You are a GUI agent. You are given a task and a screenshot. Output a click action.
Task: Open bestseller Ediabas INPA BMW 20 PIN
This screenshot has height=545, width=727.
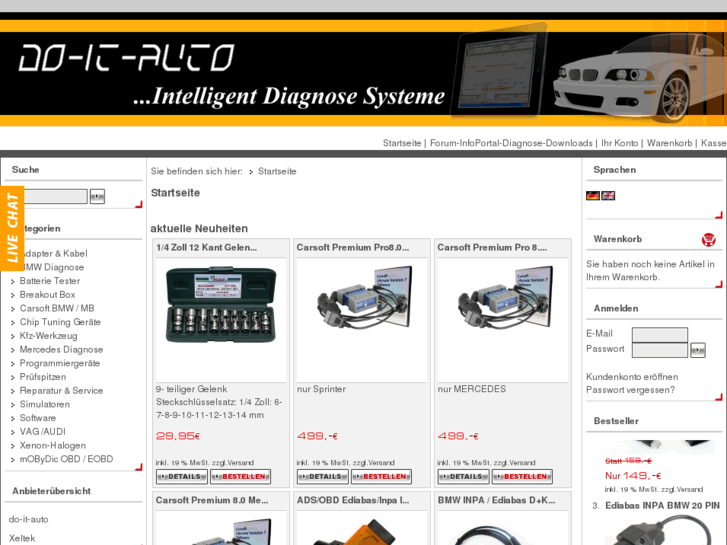[x=663, y=506]
